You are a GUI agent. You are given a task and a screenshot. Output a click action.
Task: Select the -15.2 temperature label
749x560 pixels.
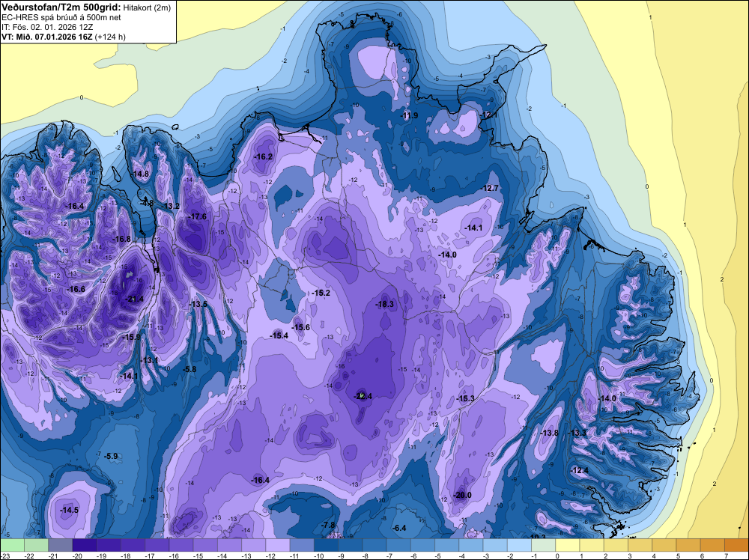click(321, 293)
